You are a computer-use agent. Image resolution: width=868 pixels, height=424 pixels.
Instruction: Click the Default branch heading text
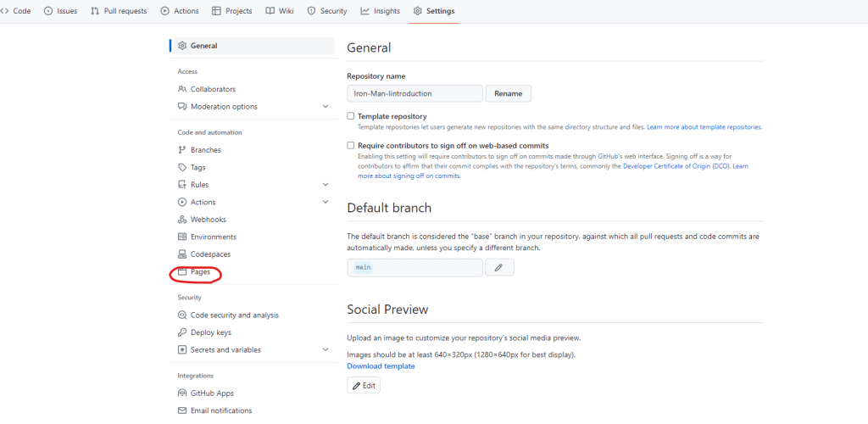[x=389, y=208]
